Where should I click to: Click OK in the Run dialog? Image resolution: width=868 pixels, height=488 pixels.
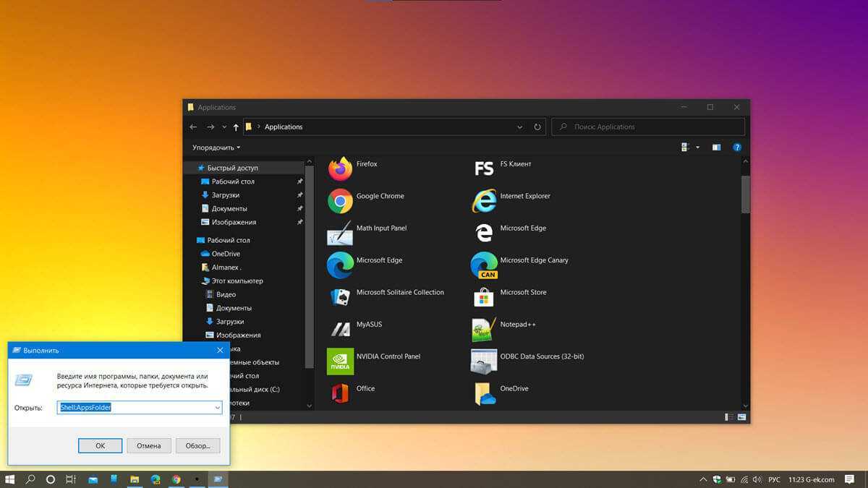[x=101, y=445]
